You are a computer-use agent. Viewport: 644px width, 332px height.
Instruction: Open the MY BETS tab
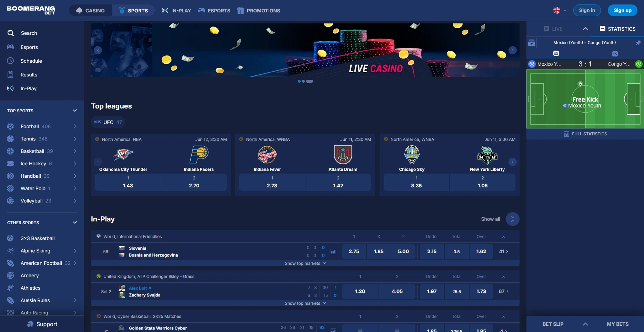(x=617, y=324)
